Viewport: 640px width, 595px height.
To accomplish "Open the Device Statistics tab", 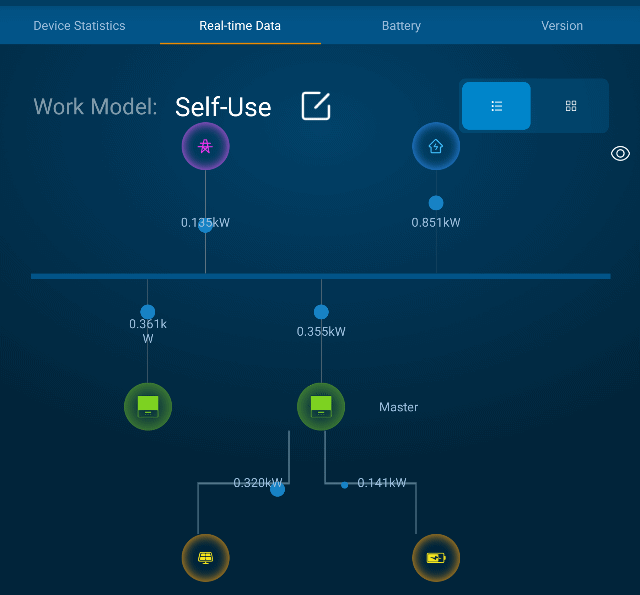I will [x=79, y=26].
